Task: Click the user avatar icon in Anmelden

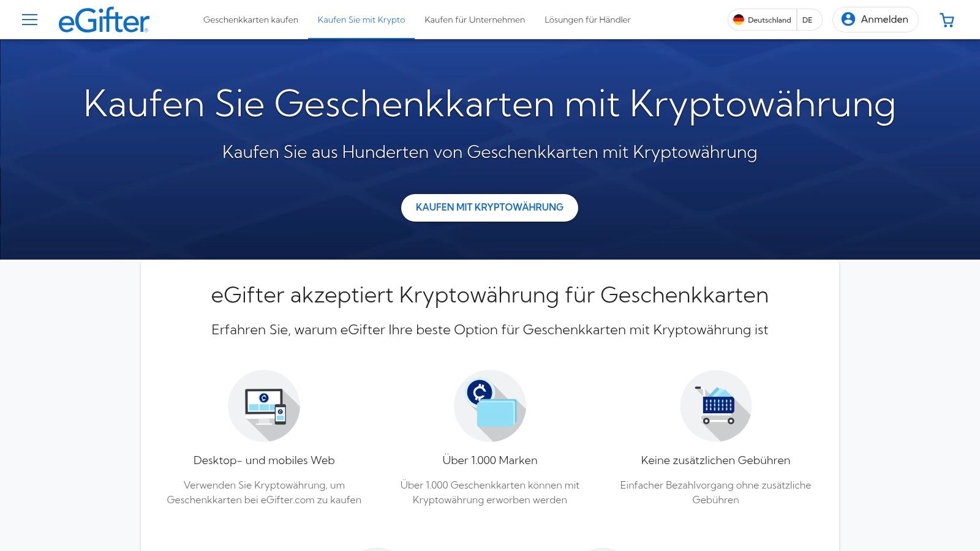Action: pos(848,20)
